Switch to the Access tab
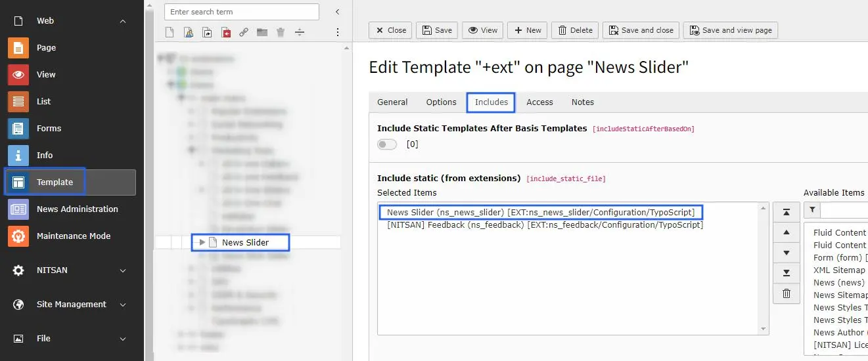Image resolution: width=868 pixels, height=361 pixels. click(539, 102)
